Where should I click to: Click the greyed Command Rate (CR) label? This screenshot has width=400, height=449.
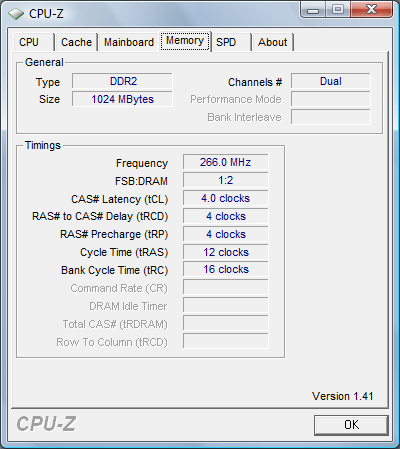tap(119, 288)
